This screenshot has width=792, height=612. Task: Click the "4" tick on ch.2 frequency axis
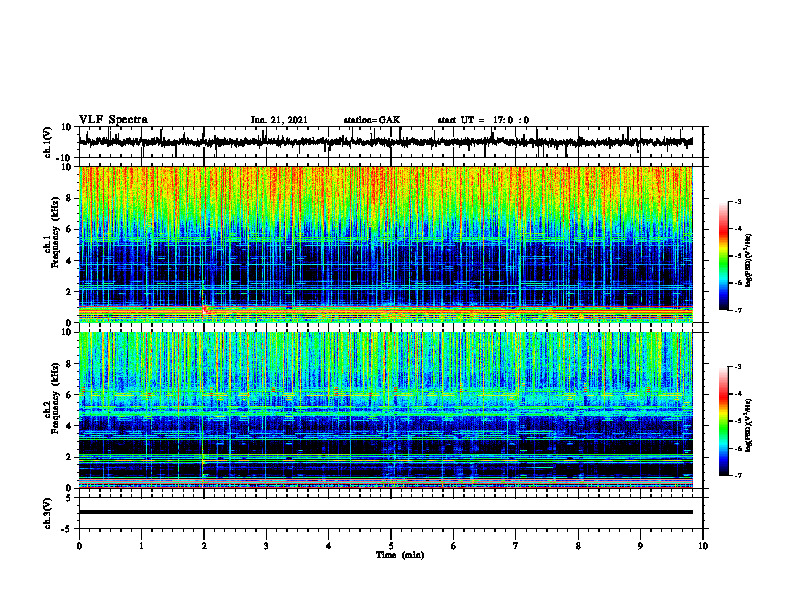pos(70,426)
